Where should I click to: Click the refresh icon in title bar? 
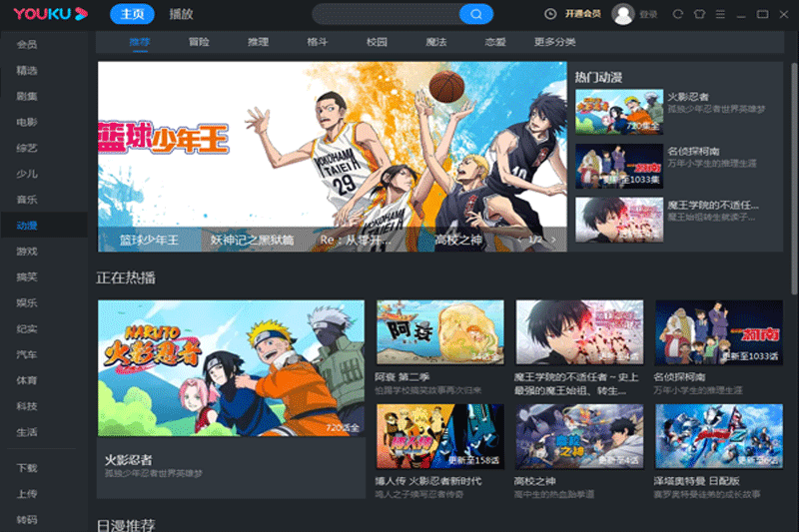[x=677, y=14]
